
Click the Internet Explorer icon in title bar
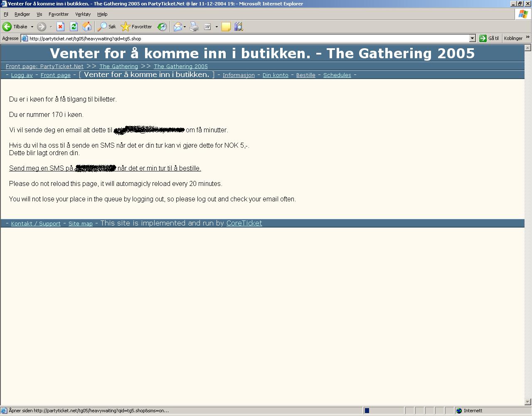coord(4,4)
